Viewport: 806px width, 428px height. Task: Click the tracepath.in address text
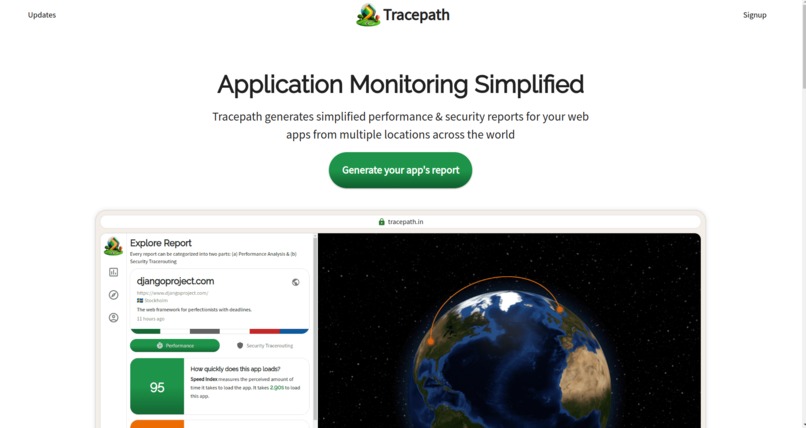coord(406,222)
